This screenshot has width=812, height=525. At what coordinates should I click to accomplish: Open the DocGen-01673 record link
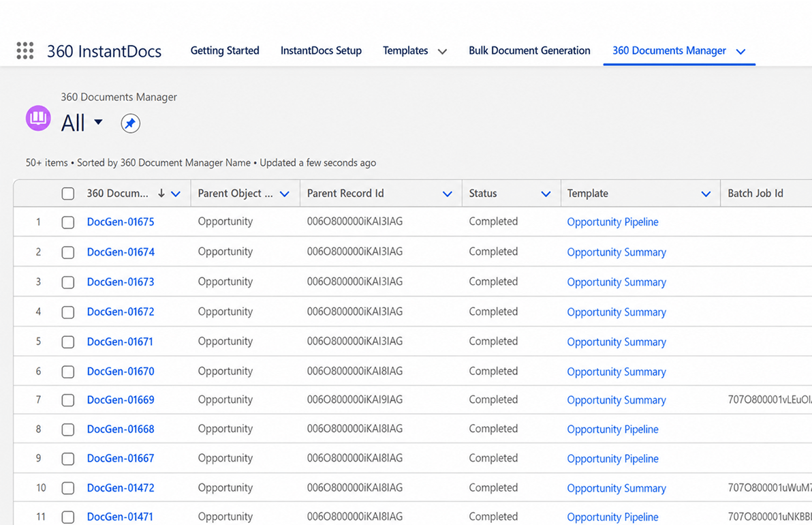tap(121, 282)
